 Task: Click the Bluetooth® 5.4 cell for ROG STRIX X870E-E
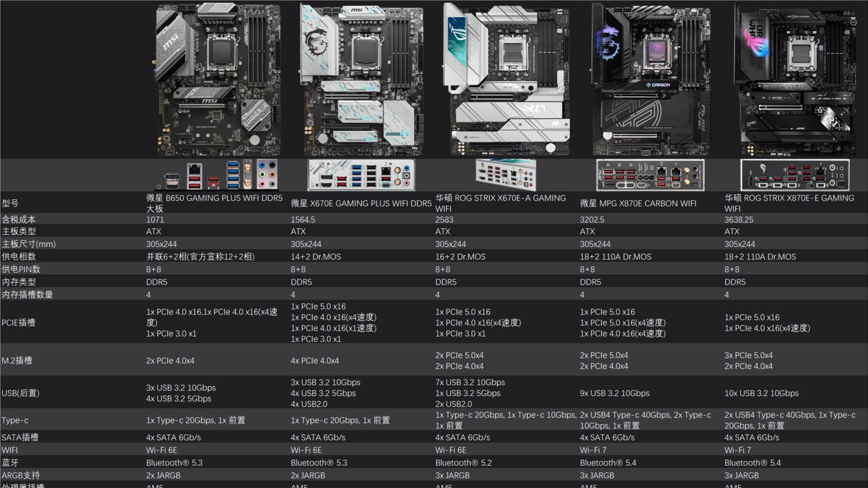752,463
